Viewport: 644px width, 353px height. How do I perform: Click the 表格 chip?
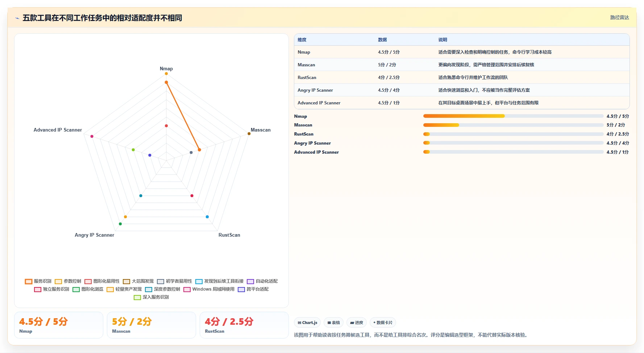point(334,323)
